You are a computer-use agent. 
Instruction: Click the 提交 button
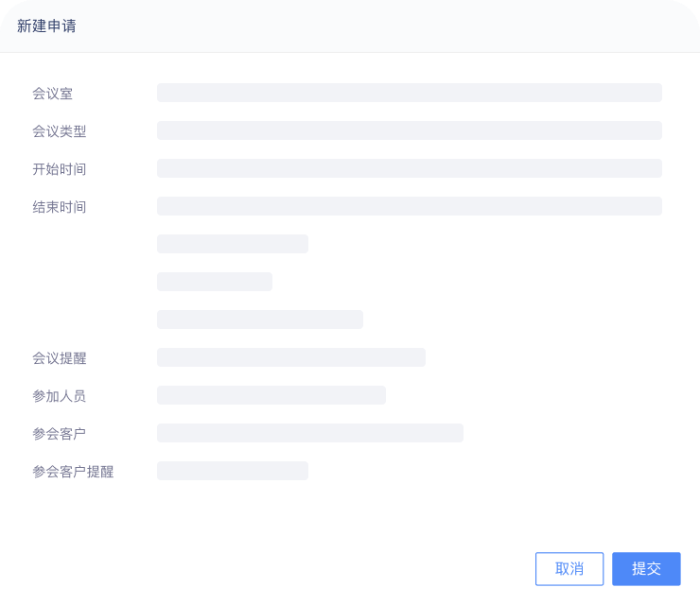click(x=646, y=569)
